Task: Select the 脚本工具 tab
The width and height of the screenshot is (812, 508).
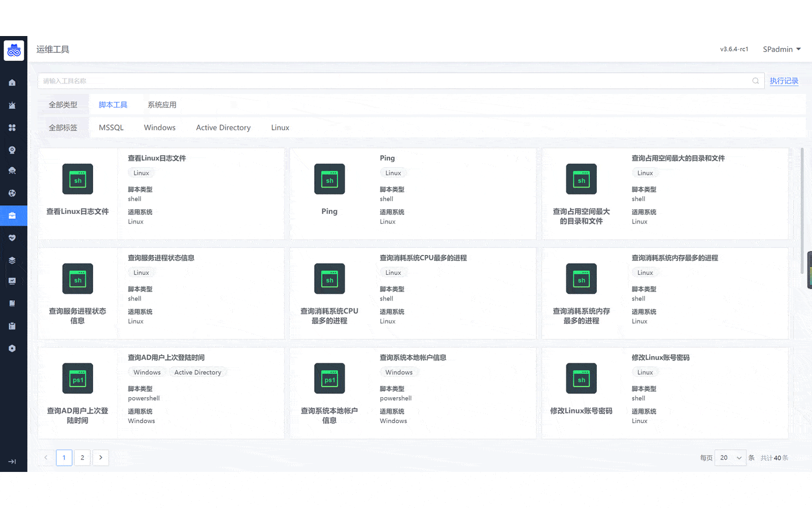Action: 113,105
